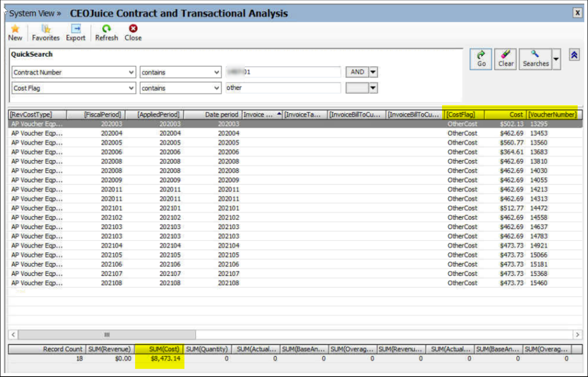Expand the Searches dropdown arrow
This screenshot has width=588, height=377.
click(x=556, y=59)
